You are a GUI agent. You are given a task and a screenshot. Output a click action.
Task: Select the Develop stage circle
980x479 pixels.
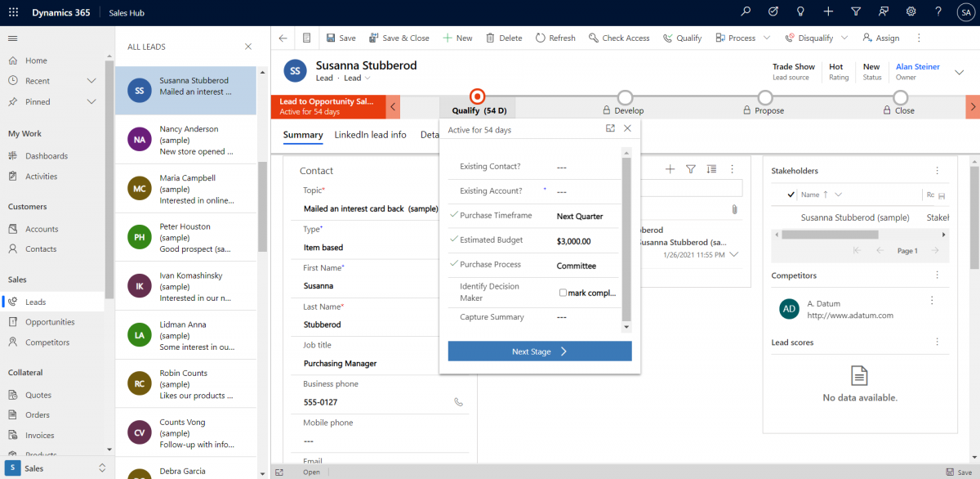point(625,97)
